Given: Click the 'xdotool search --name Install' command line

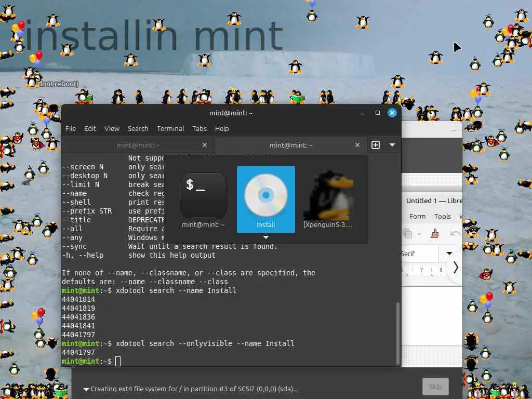Looking at the screenshot, I should tap(176, 290).
